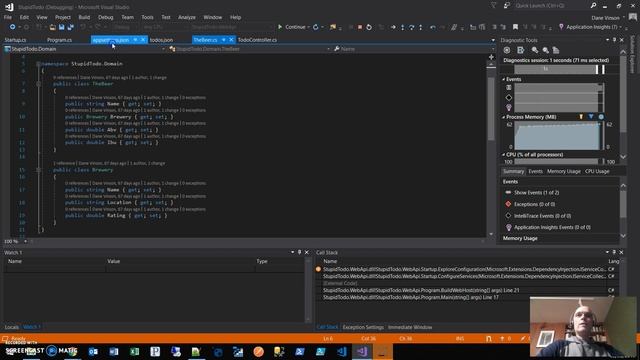Toggle the Private Bytes marker in Process Memory

pos(601,117)
